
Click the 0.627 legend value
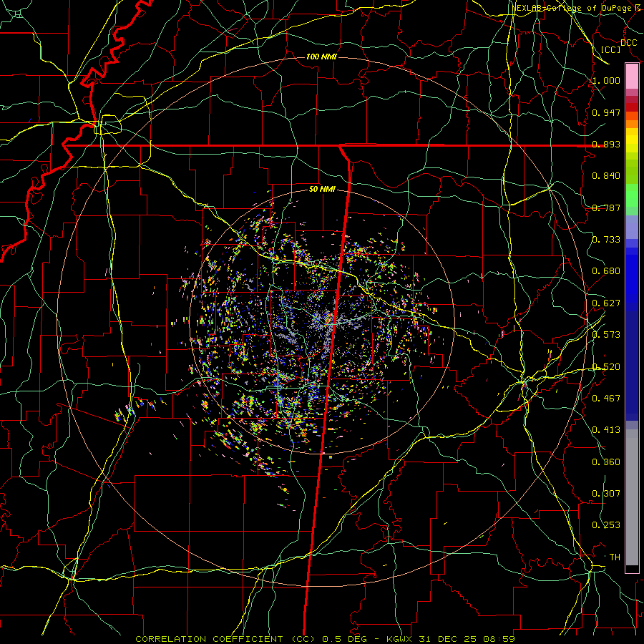pos(606,303)
